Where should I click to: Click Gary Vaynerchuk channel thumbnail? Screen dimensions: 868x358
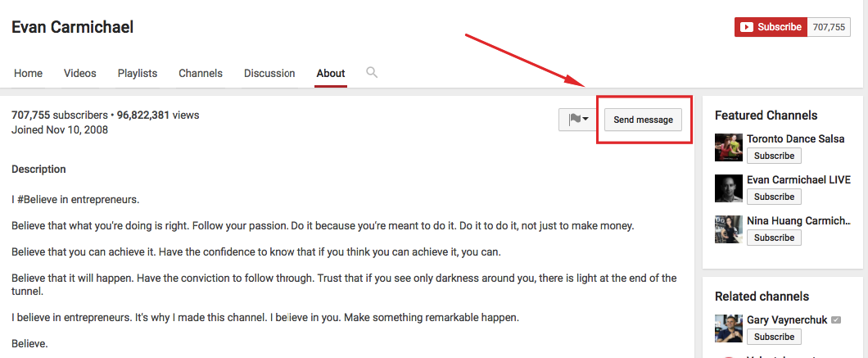[729, 329]
